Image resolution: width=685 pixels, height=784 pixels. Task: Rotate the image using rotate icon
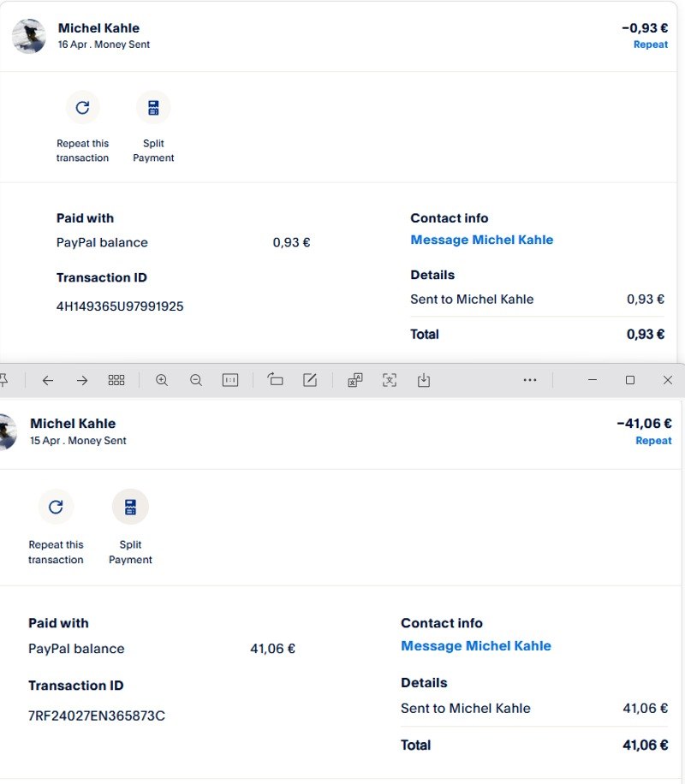275,380
